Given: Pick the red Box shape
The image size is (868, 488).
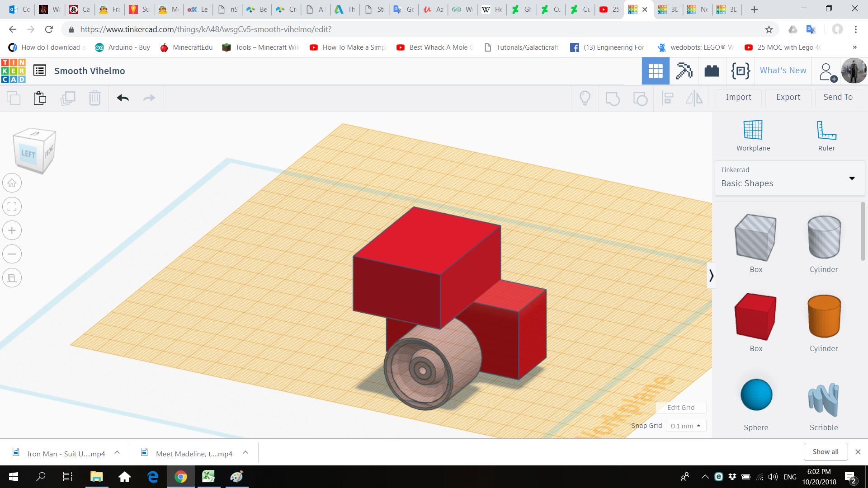Looking at the screenshot, I should coord(755,318).
